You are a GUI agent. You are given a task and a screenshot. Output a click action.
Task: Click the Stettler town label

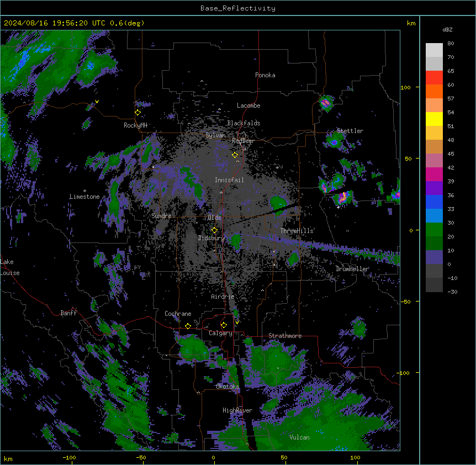[x=350, y=131]
